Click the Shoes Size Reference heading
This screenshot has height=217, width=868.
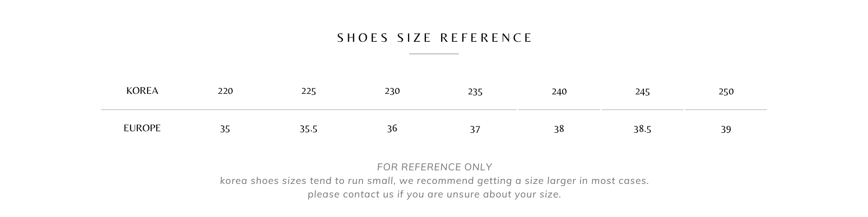[x=435, y=38]
